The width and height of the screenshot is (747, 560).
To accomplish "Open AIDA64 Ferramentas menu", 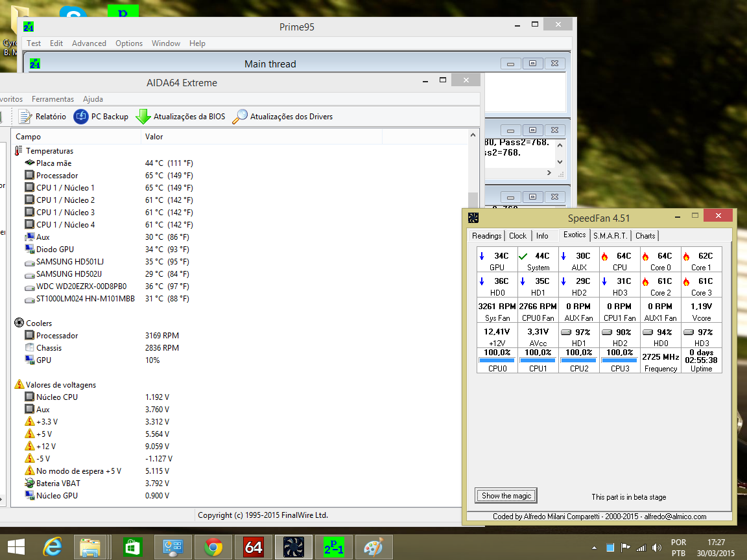I will (x=53, y=99).
